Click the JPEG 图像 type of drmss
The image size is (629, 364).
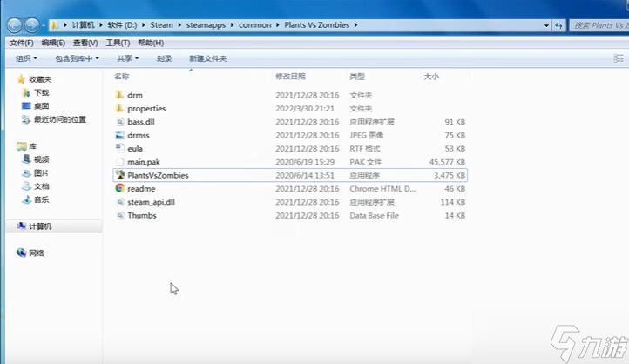pyautogui.click(x=367, y=135)
